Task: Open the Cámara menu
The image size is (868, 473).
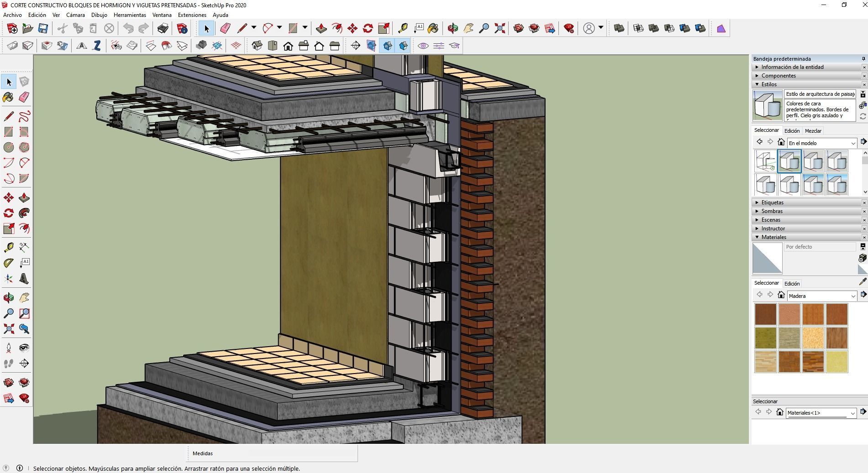Action: 75,15
